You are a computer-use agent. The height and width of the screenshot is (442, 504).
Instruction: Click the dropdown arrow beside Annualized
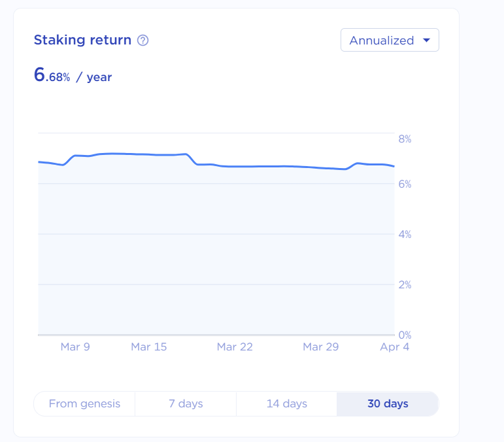(427, 41)
